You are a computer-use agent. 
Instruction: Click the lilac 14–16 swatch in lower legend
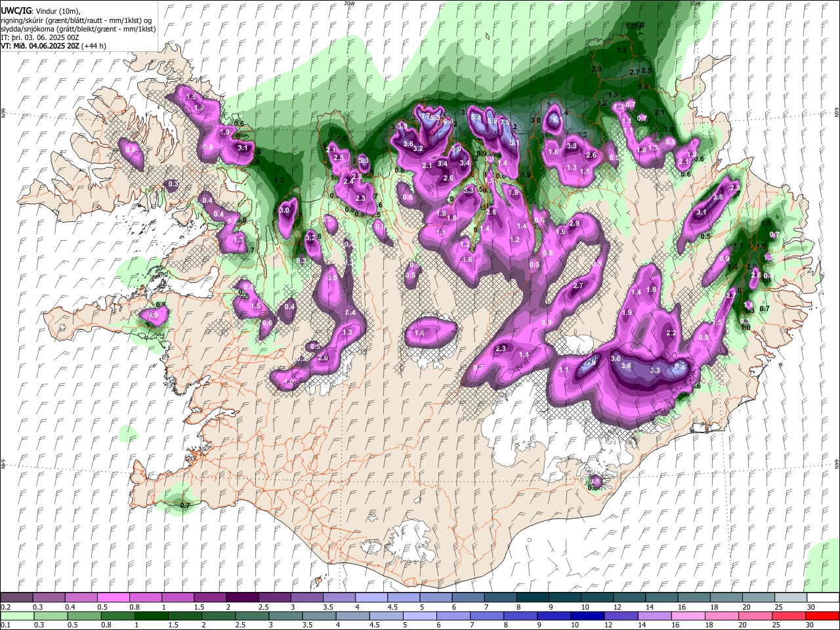point(655,616)
